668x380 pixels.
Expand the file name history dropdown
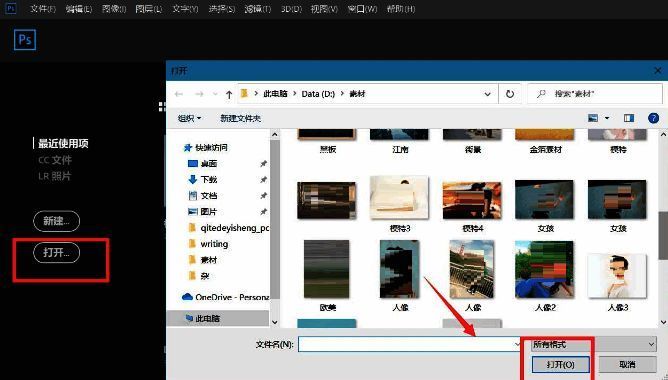(x=517, y=344)
